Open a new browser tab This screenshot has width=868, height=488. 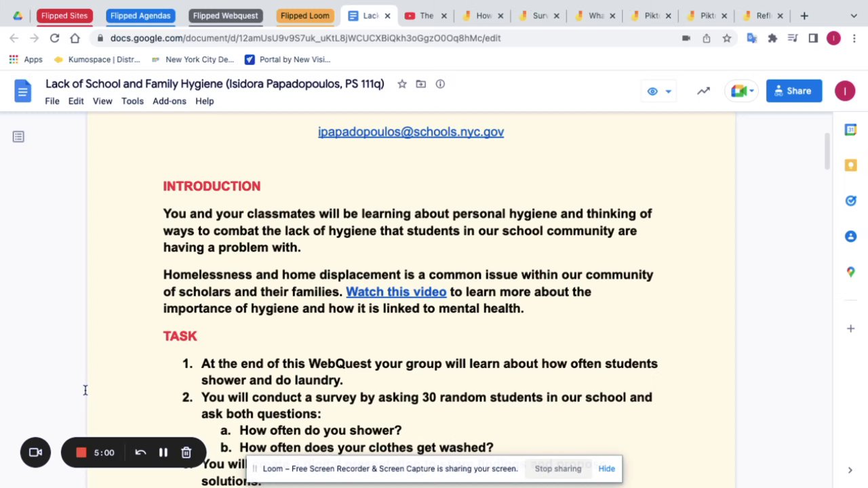(804, 16)
